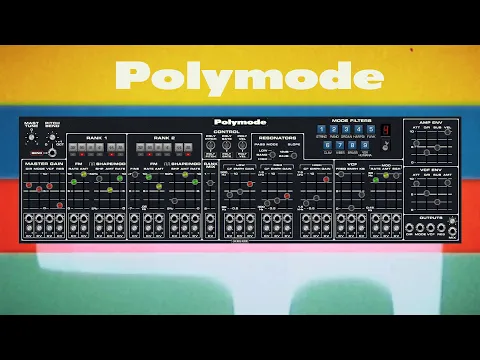Select Mode Filter 2 button
The width and height of the screenshot is (480, 360).
334,129
